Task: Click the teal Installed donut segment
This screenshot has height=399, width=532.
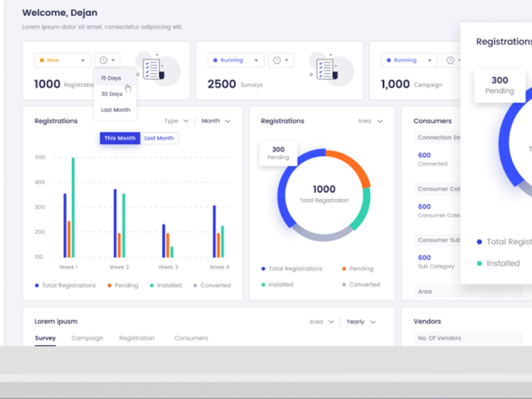Action: coord(362,210)
